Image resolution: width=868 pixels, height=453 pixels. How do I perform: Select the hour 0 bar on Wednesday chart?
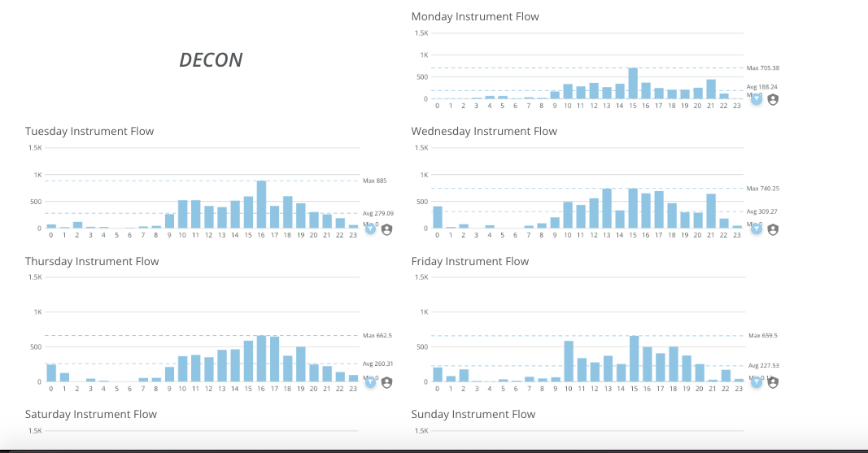438,217
